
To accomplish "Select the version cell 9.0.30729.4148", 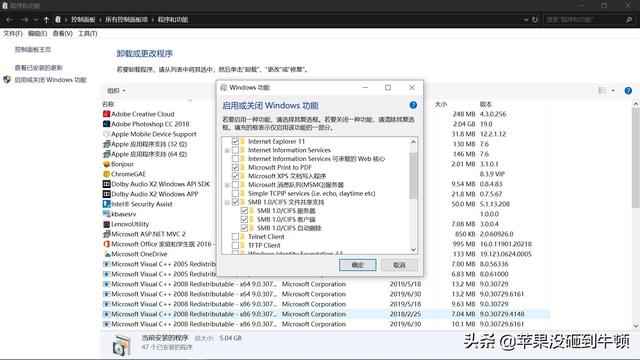I will (502, 314).
